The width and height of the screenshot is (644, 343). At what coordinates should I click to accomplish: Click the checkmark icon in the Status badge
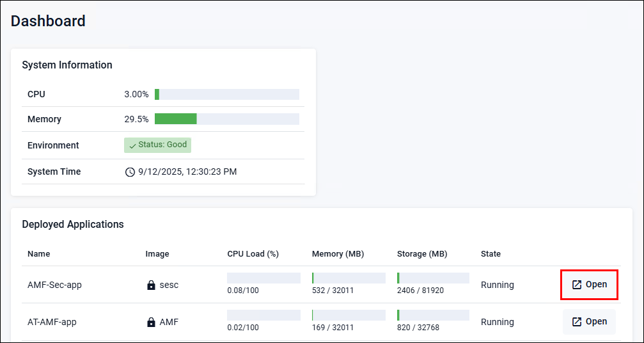132,145
